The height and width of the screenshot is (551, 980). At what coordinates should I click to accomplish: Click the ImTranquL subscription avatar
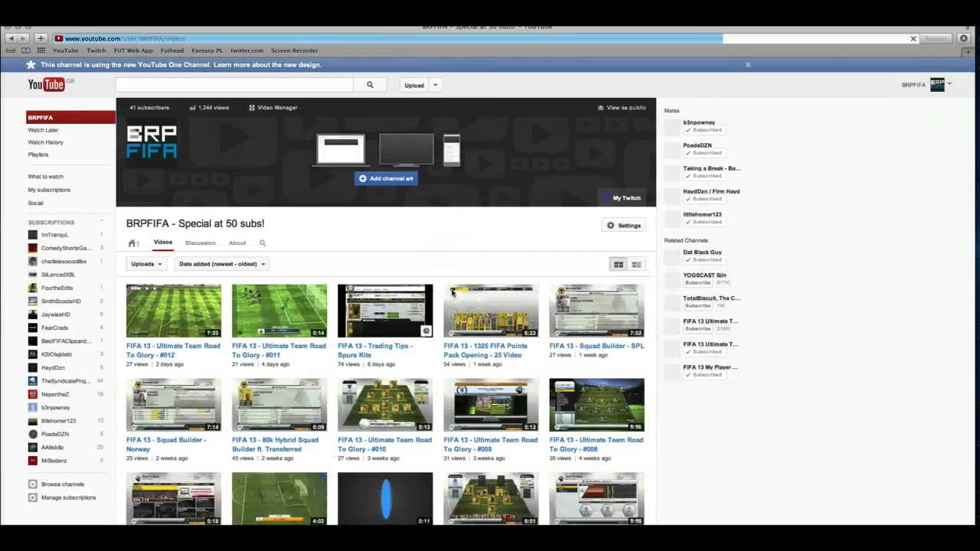click(33, 235)
